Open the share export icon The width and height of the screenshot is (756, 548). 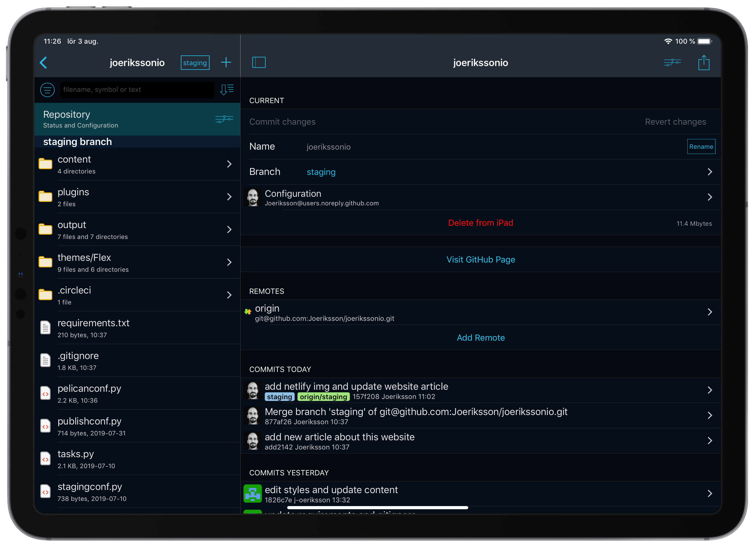[703, 63]
